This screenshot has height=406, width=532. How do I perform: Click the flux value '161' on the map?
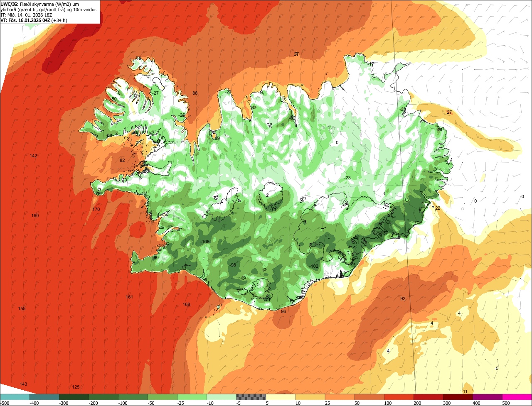tap(129, 297)
